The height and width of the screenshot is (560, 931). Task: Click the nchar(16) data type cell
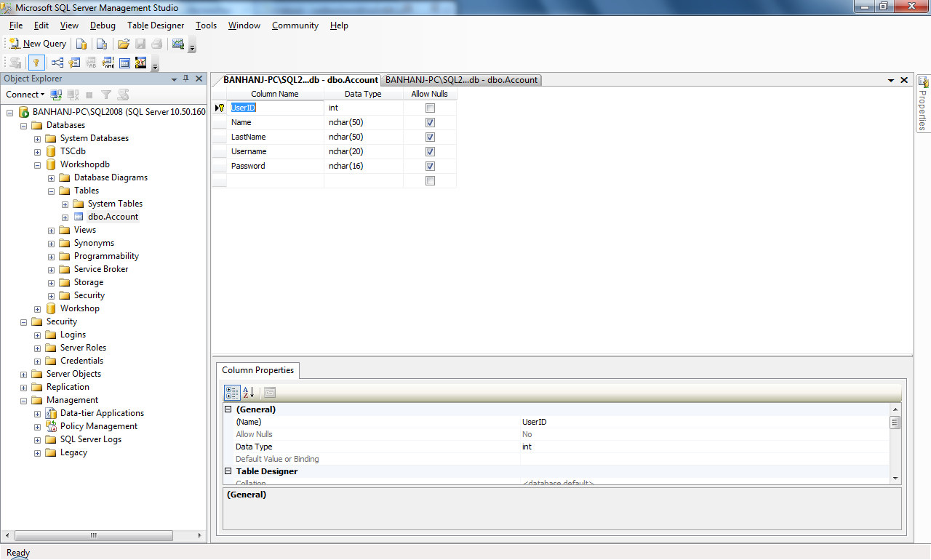[x=364, y=166]
